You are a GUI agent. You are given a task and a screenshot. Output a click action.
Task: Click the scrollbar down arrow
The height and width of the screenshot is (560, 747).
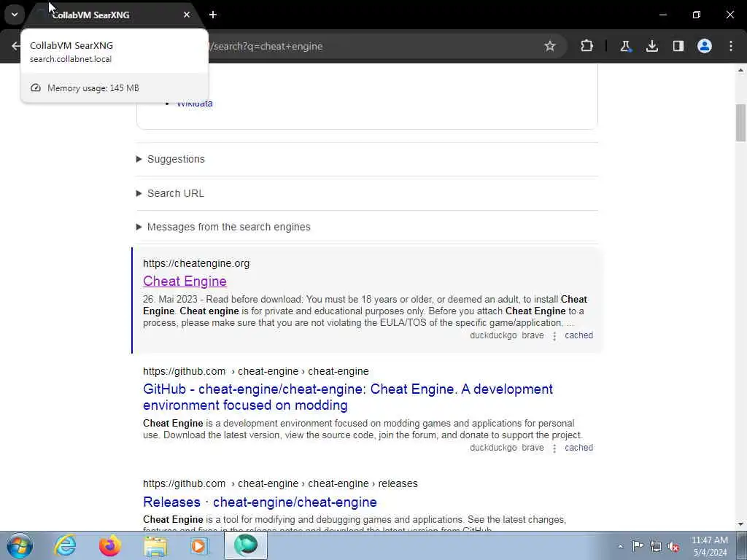pos(740,524)
